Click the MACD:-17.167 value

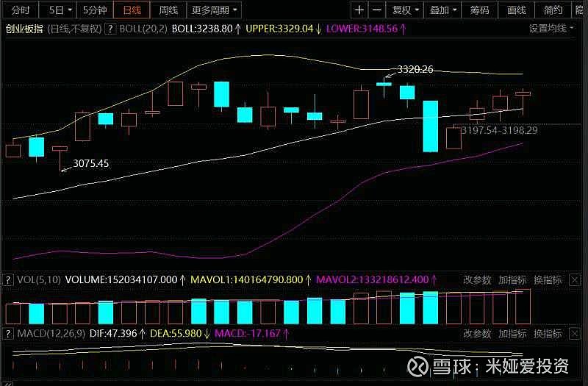(248, 334)
